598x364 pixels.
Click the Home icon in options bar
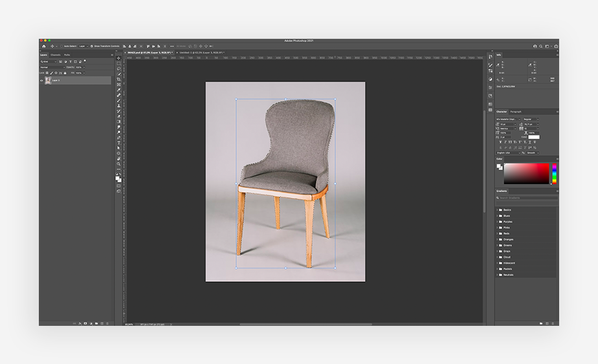(44, 47)
